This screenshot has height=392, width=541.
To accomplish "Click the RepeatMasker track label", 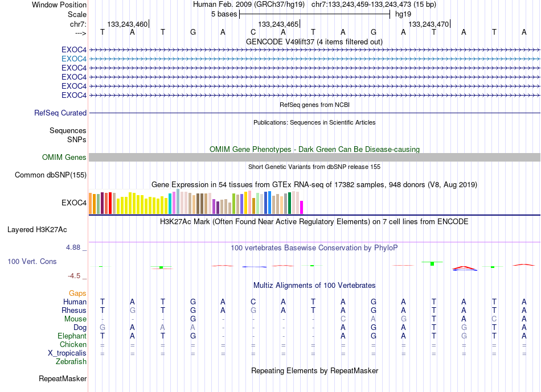I will 63,379.
